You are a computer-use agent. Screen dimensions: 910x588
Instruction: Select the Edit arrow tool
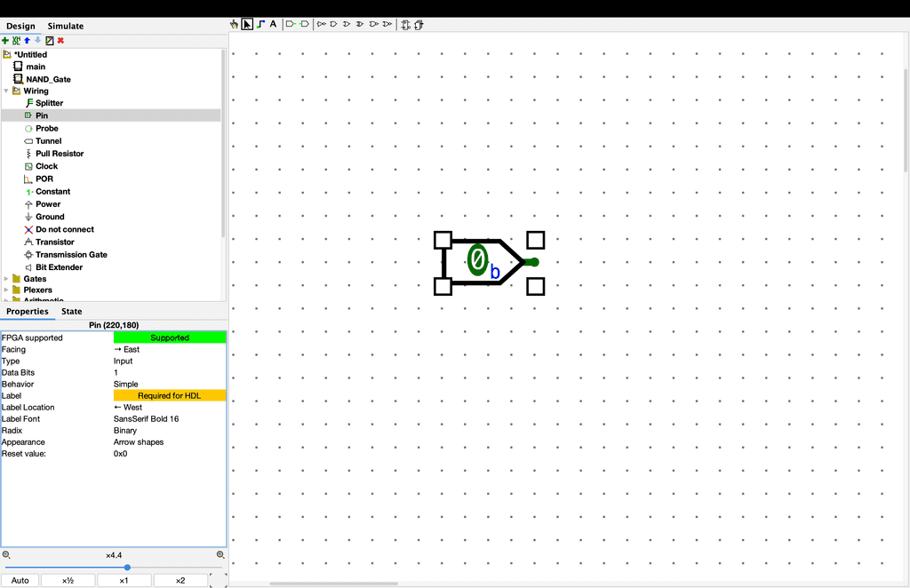247,24
